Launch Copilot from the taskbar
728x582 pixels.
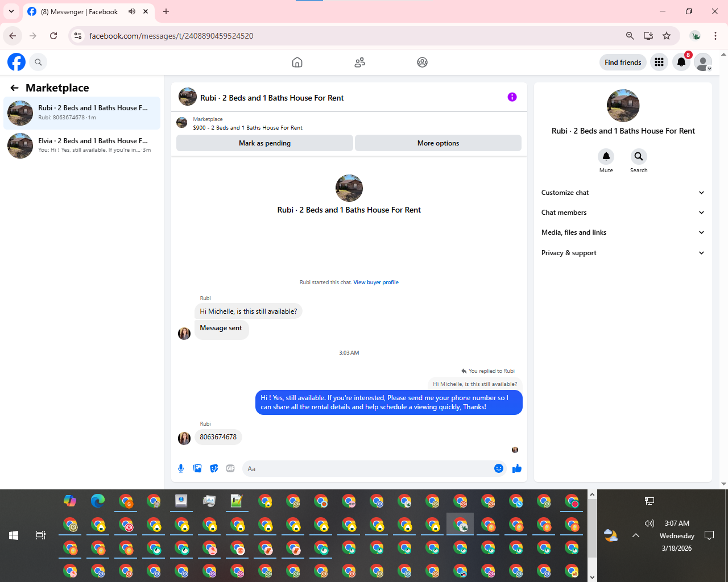[x=70, y=501]
